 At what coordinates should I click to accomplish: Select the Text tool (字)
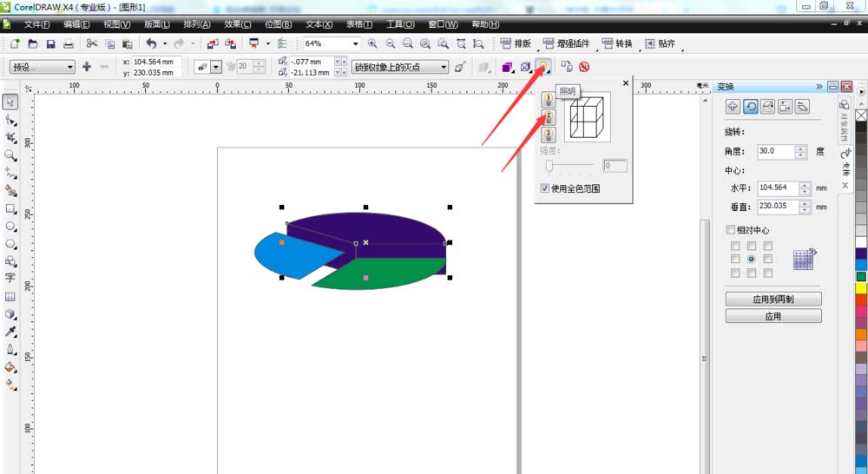tap(10, 278)
